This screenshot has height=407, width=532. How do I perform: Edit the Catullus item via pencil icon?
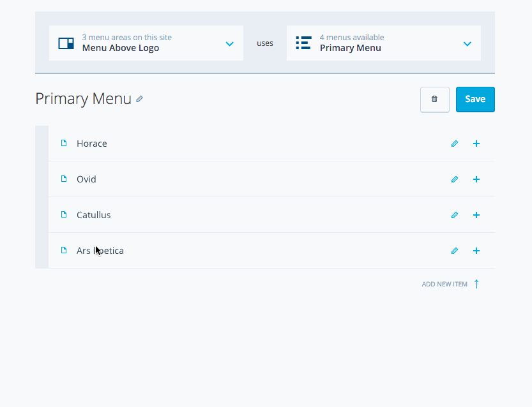(455, 215)
